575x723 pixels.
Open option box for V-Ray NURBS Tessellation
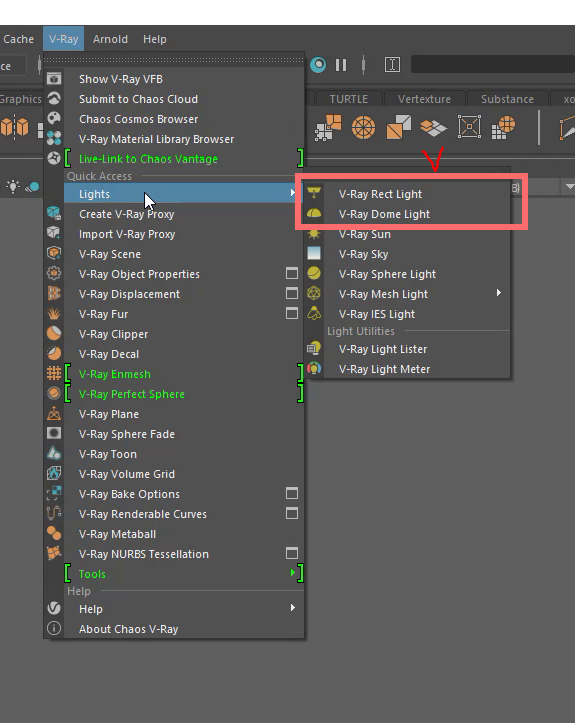292,553
